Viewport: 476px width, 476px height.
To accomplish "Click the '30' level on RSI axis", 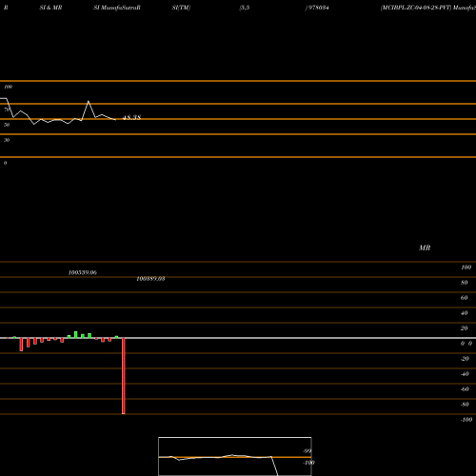I will 7,140.
